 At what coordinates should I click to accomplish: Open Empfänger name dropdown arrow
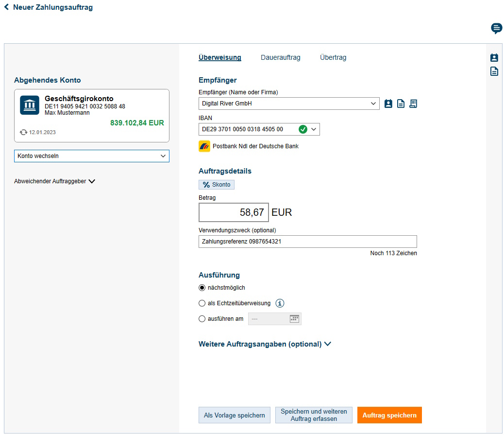[x=373, y=104]
